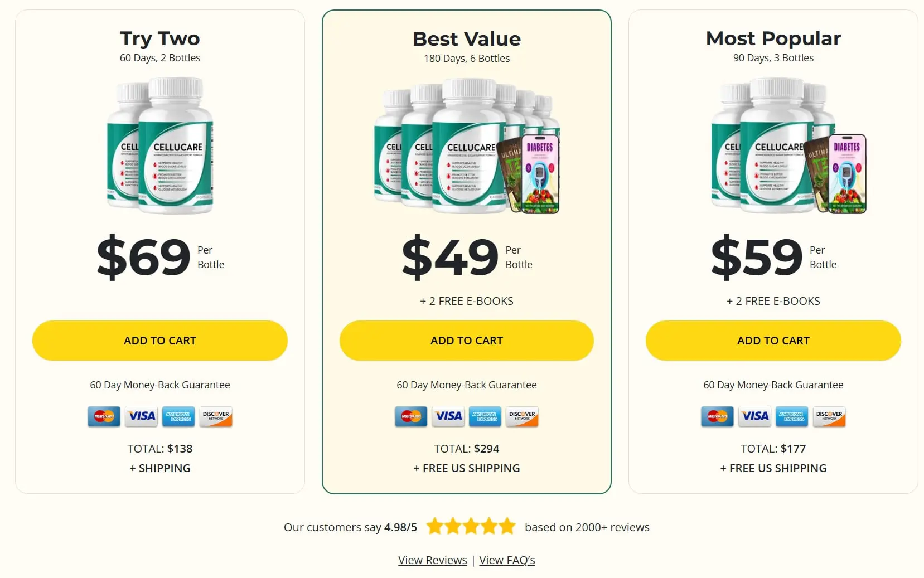Click the Visa icon in Most Popular card

(754, 416)
